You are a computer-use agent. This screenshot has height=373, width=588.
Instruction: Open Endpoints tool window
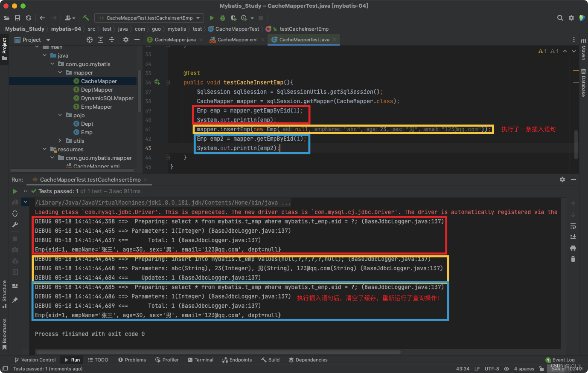[x=237, y=360]
